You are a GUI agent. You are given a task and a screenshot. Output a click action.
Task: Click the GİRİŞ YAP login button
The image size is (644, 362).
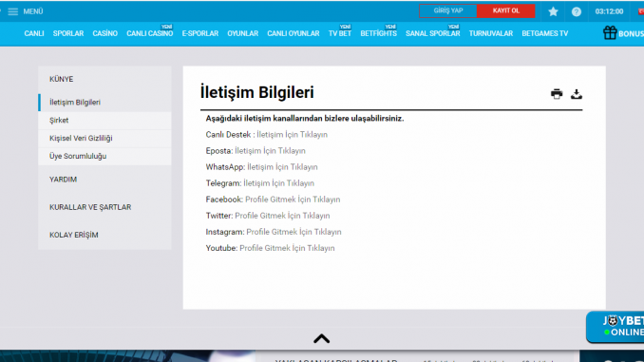point(448,11)
